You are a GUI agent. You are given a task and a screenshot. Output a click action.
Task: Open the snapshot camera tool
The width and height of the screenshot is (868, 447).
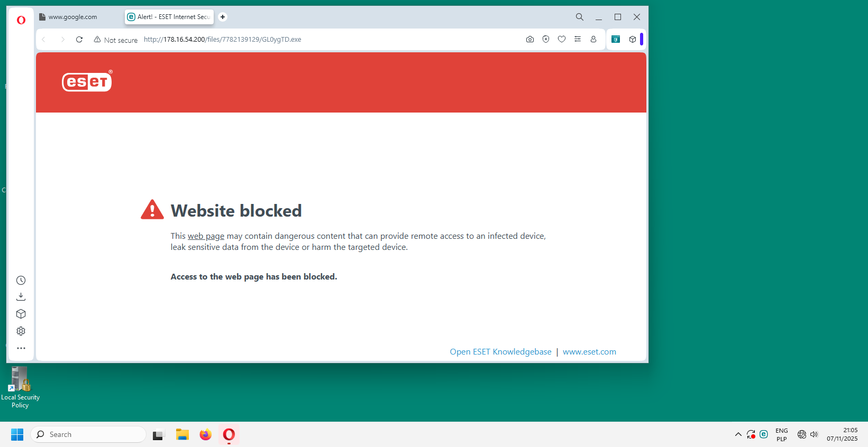(x=529, y=39)
